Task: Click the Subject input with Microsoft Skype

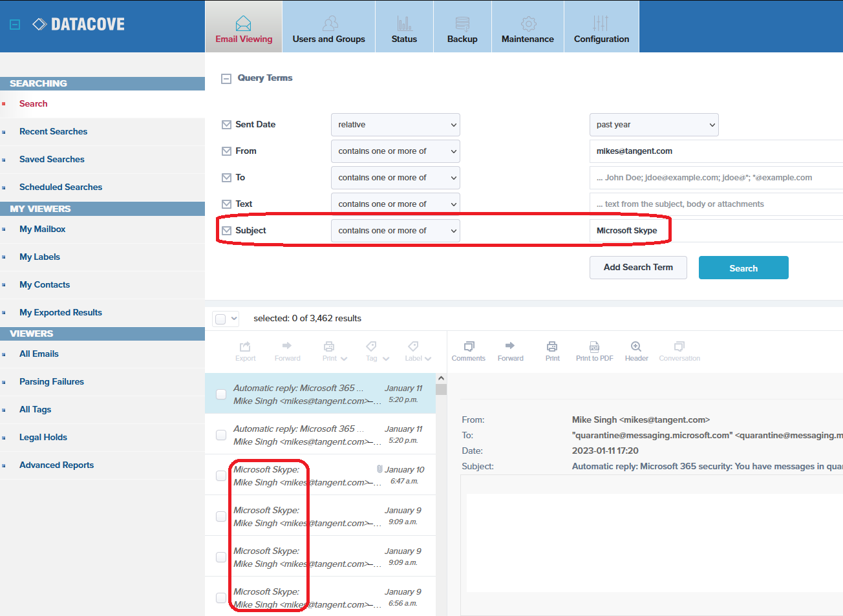Action: 716,231
